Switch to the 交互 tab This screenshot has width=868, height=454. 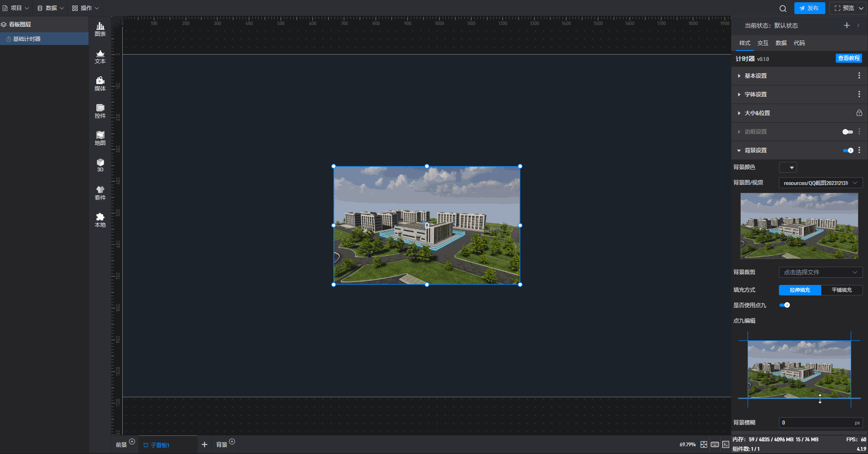[x=763, y=43]
